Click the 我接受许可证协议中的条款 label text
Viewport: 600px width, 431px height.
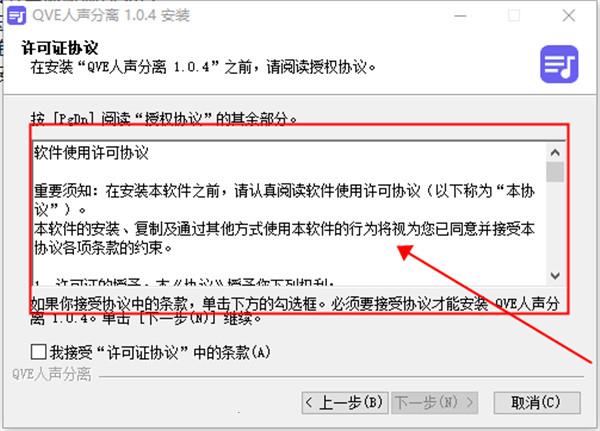pyautogui.click(x=160, y=352)
